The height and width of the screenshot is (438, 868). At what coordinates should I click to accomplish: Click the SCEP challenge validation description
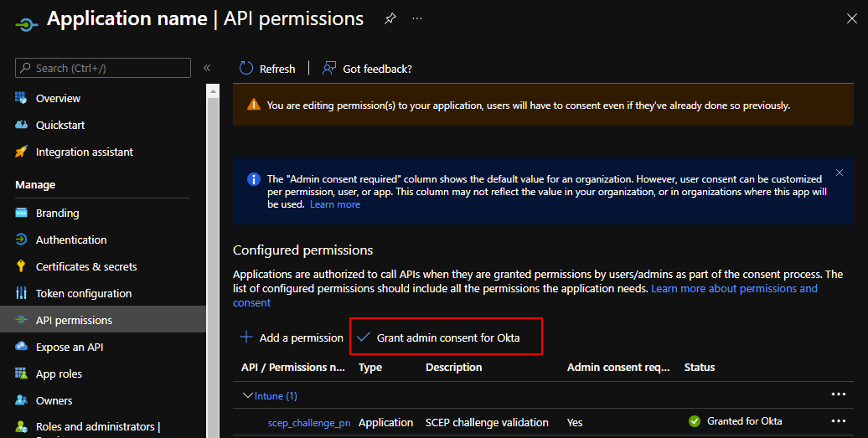[487, 423]
